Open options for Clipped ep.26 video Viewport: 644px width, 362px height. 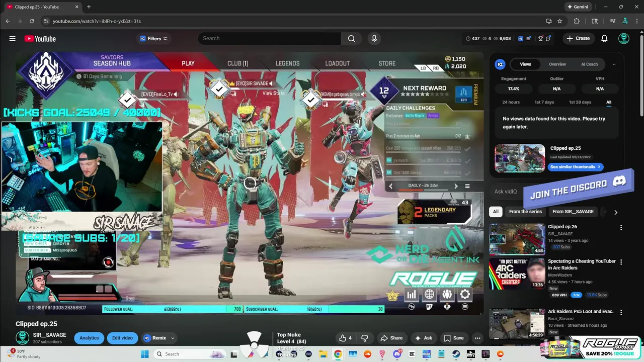[x=621, y=228]
